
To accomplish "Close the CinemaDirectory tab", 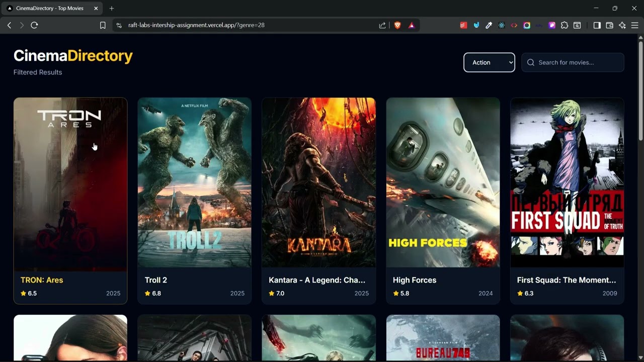I will tap(96, 9).
